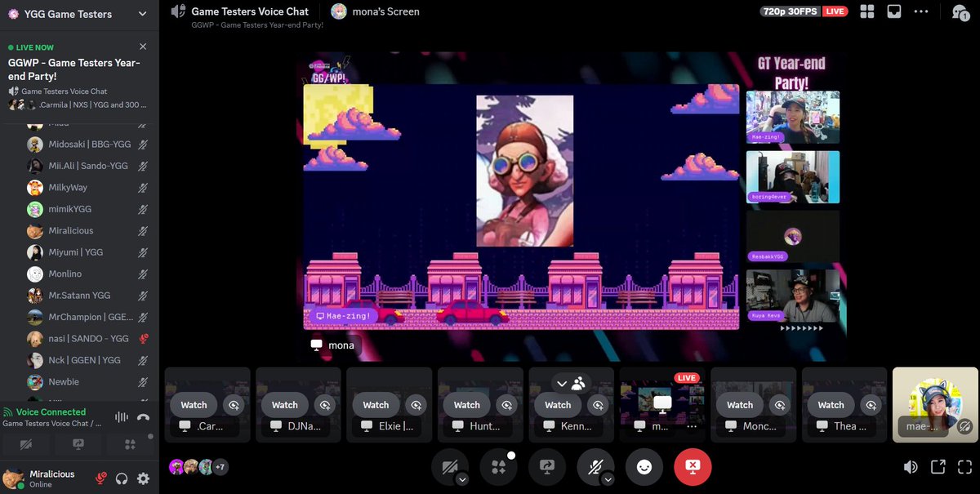This screenshot has width=980, height=494.
Task: Watch the Hunt... stream
Action: (467, 405)
